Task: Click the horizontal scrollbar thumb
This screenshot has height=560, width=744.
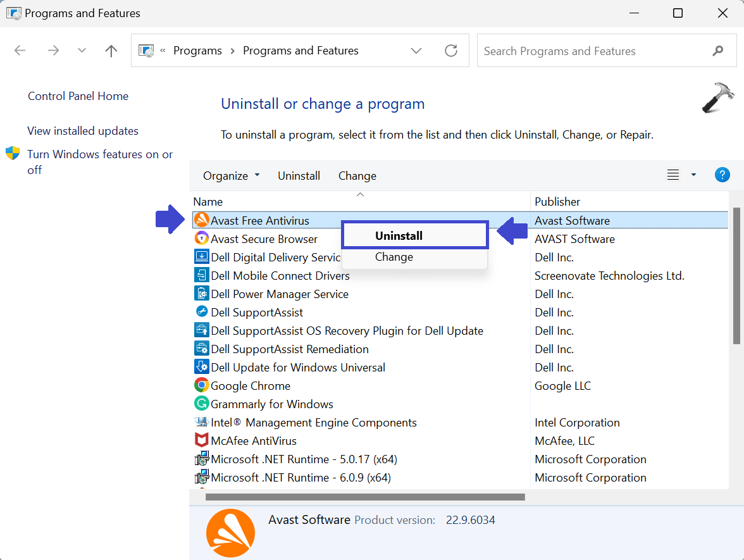Action: tap(365, 497)
